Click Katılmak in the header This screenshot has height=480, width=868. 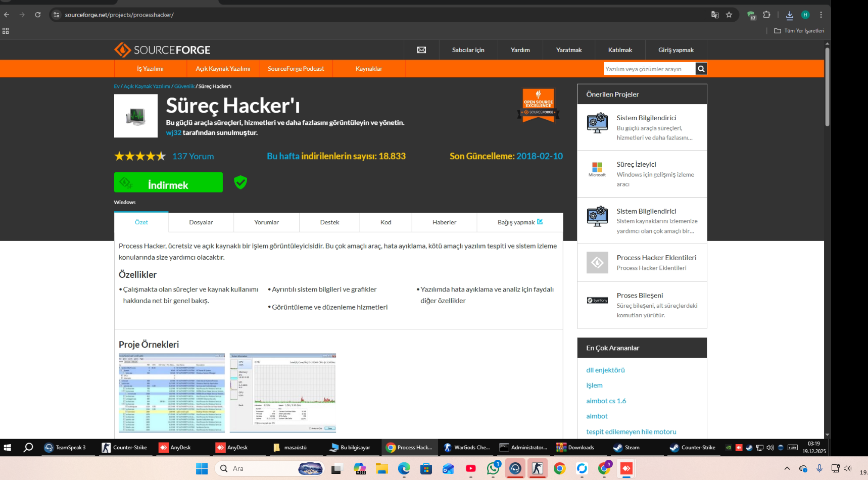coord(620,50)
